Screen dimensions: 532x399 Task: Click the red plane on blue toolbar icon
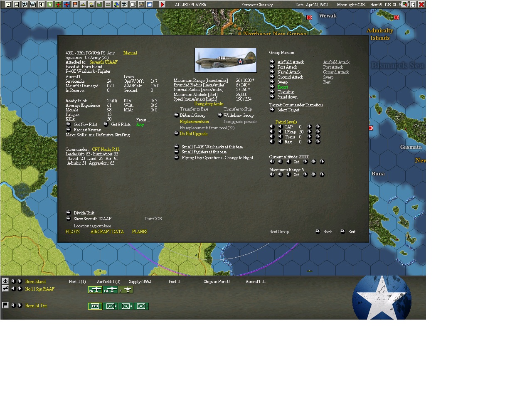point(66,5)
